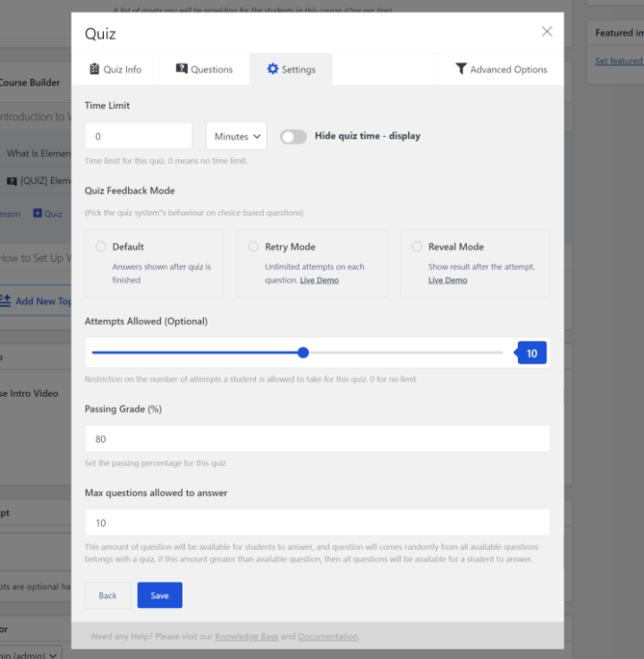Click the Max questions allowed input field
This screenshot has height=659, width=644.
pos(318,522)
